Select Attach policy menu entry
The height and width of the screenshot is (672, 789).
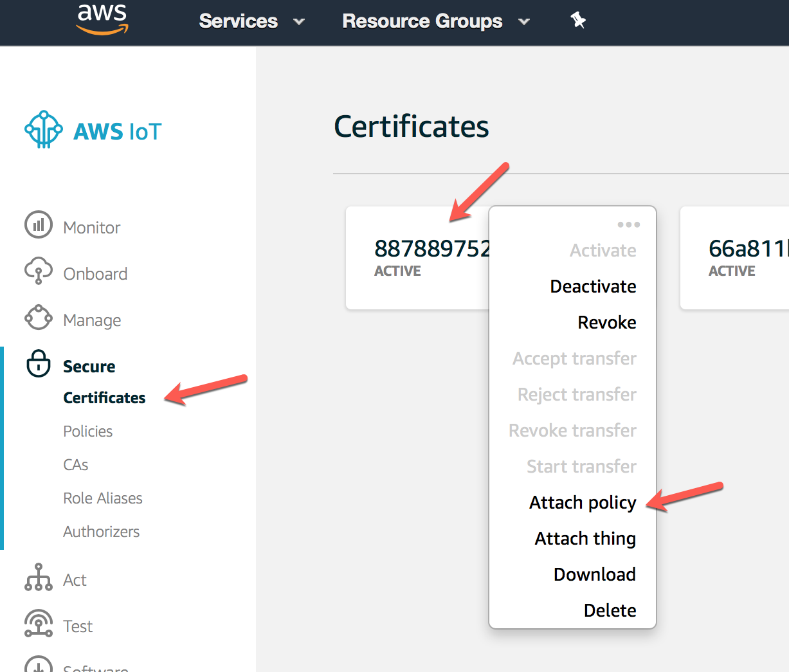583,502
